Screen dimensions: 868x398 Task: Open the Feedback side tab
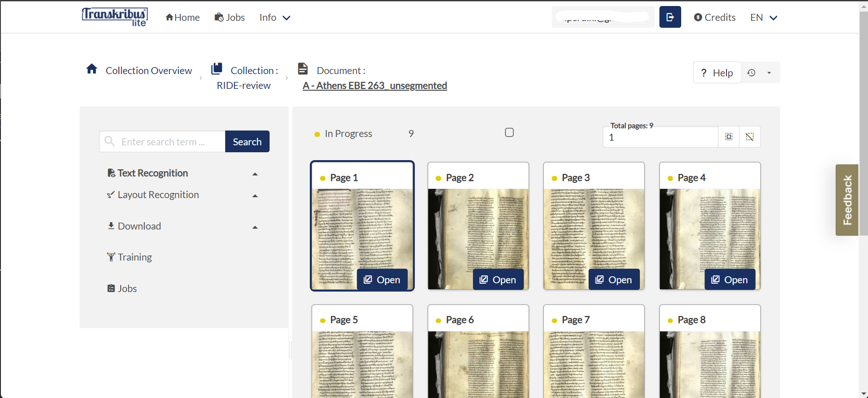coord(847,200)
